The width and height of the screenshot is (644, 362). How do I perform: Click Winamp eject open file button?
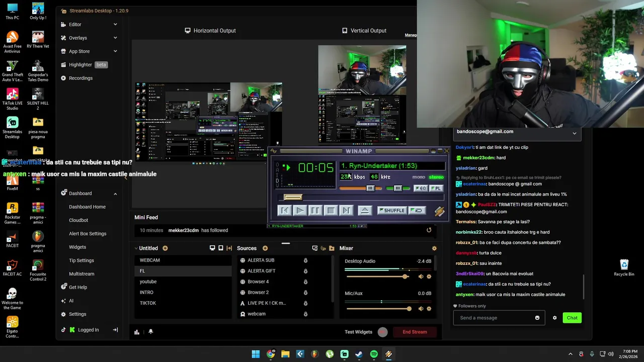click(x=365, y=210)
